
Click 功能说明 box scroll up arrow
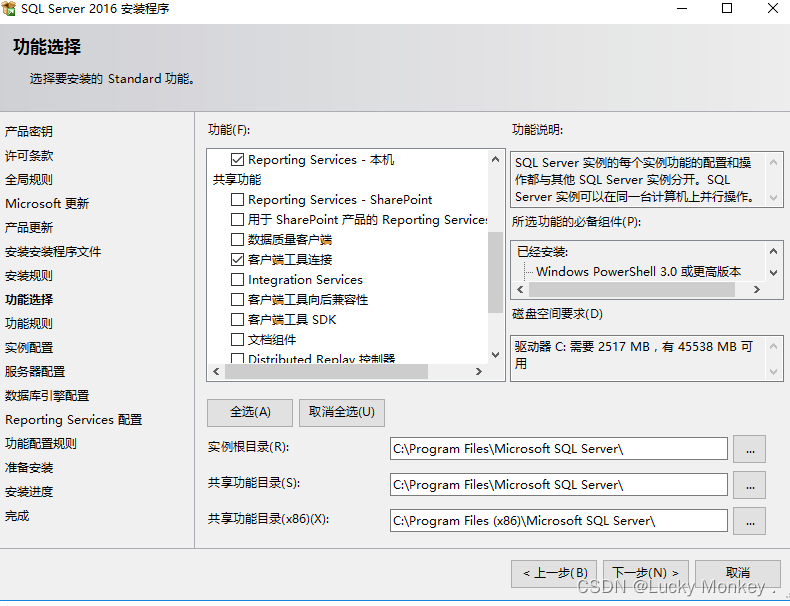click(773, 162)
